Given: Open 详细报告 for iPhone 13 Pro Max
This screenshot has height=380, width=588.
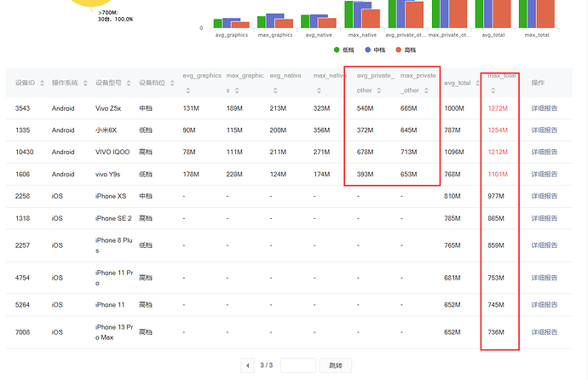Looking at the screenshot, I should coord(545,332).
